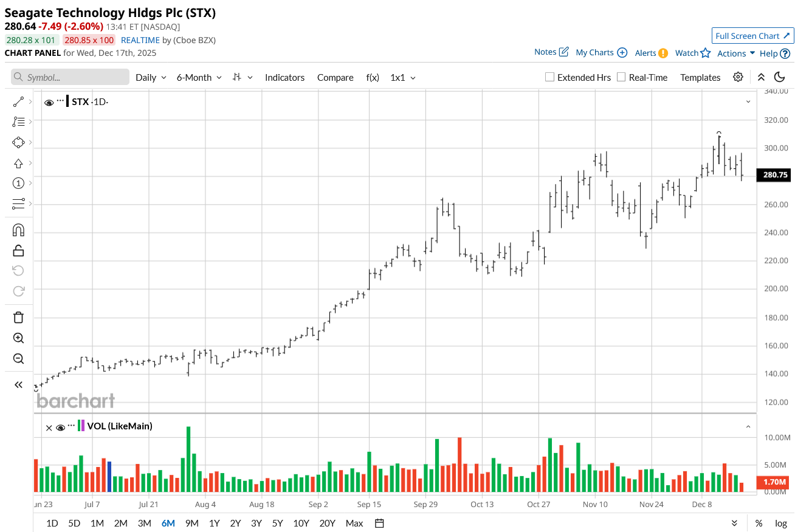Undo the last drawing action
The height and width of the screenshot is (532, 795).
click(x=18, y=271)
